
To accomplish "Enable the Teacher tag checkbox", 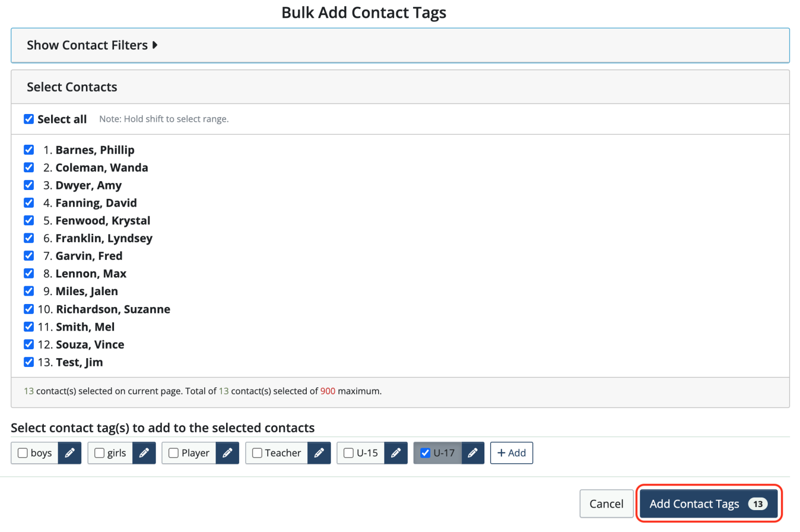I will (x=257, y=453).
